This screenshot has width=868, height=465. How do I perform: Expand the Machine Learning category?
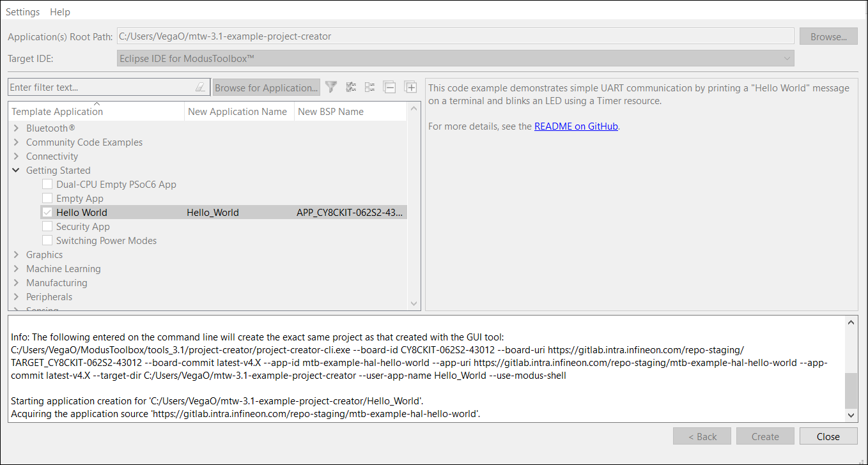[16, 268]
